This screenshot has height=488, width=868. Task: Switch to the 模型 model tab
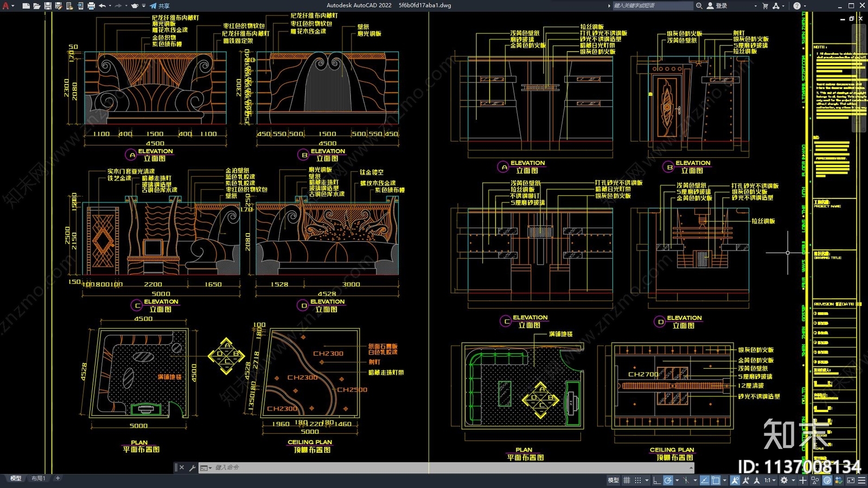pos(16,478)
